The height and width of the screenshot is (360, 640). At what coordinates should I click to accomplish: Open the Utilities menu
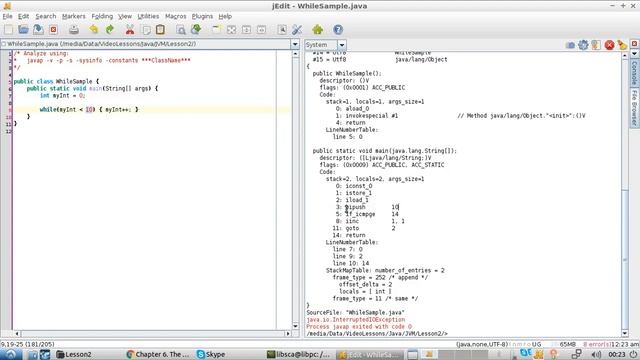coord(148,16)
